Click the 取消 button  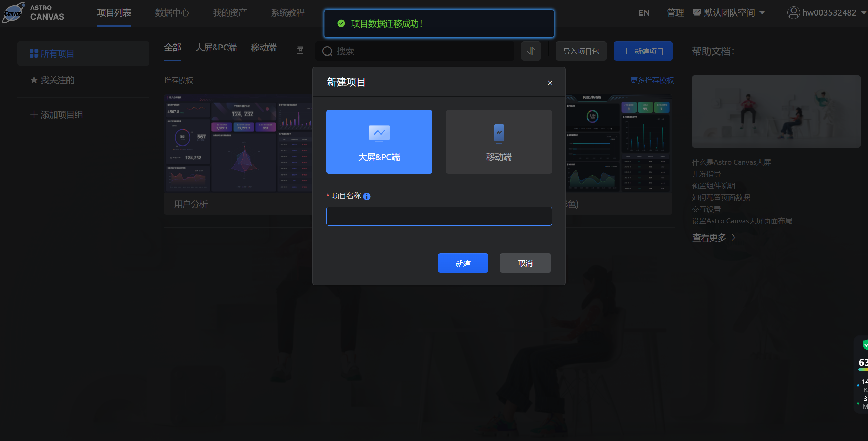click(525, 263)
